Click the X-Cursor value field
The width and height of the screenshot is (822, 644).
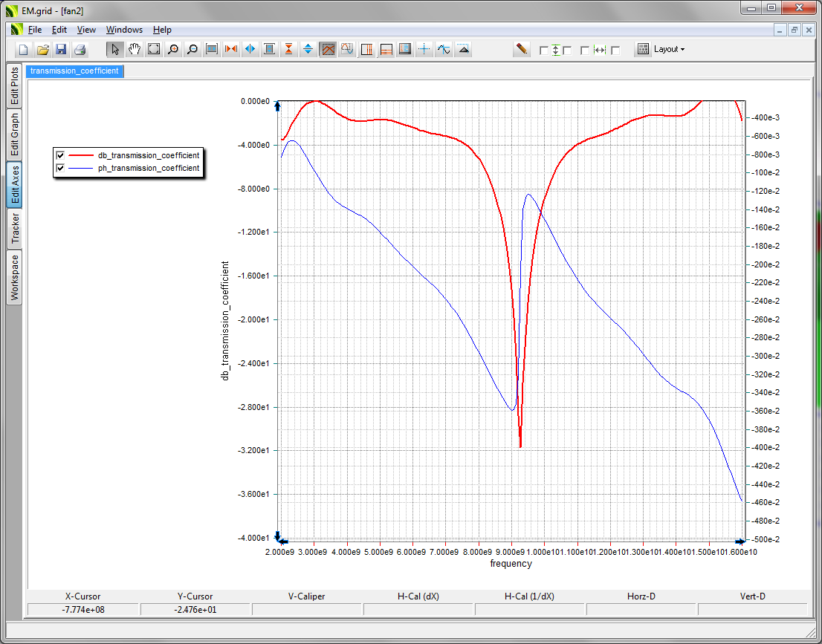(82, 610)
